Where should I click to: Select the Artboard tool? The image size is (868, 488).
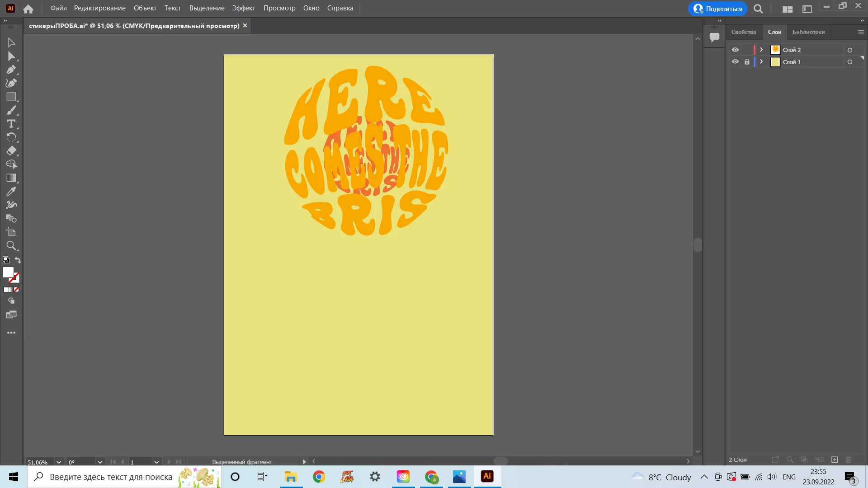pyautogui.click(x=11, y=232)
